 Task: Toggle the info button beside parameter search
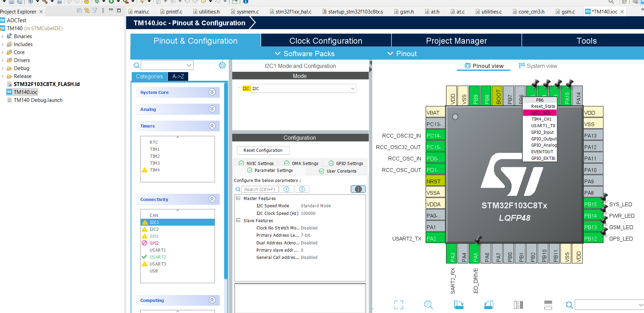click(x=358, y=189)
